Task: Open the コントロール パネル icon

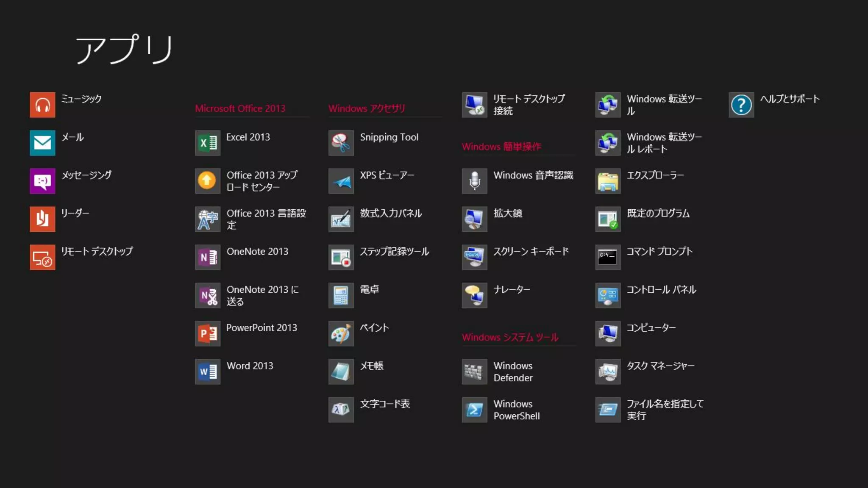Action: (608, 295)
